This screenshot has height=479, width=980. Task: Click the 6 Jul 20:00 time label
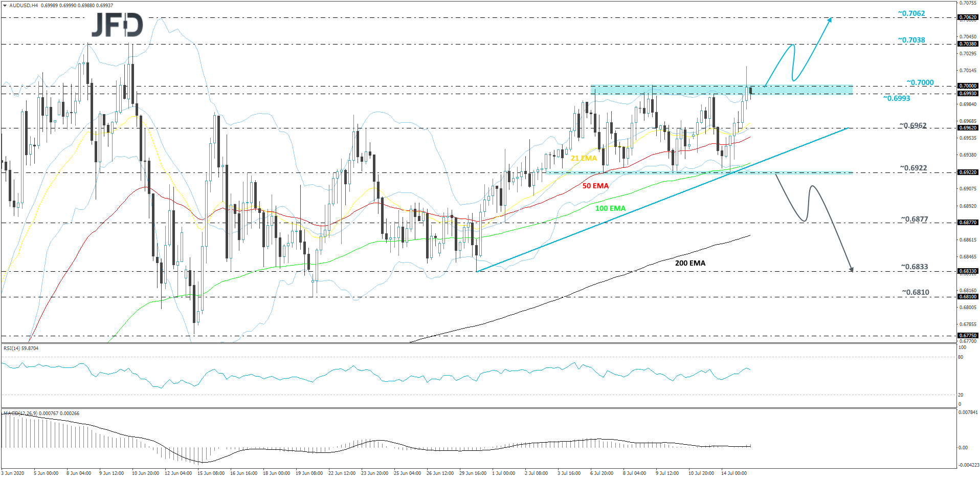602,473
